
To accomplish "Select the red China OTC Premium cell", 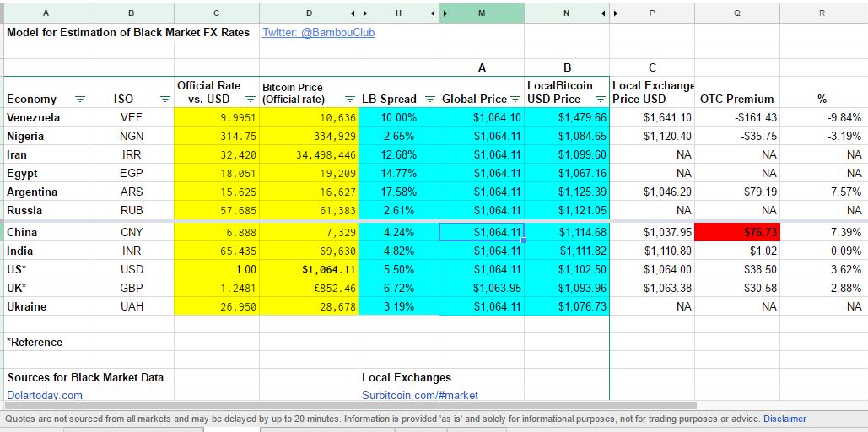I will (x=738, y=232).
